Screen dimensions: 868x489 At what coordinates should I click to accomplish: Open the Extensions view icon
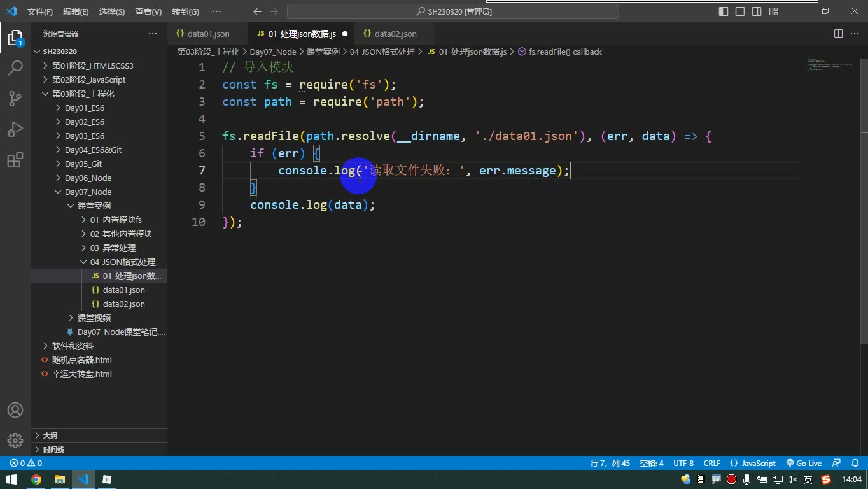[15, 160]
